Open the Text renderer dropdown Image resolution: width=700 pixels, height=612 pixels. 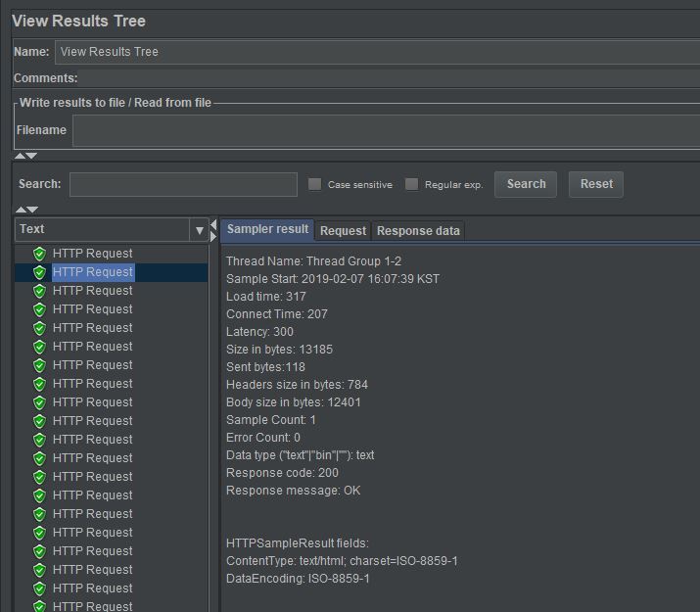pyautogui.click(x=199, y=230)
